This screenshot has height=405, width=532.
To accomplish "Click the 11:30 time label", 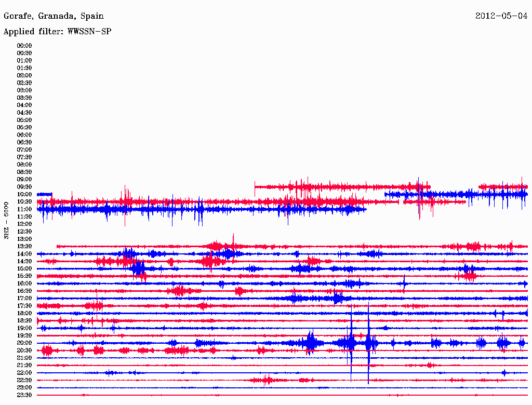I will [24, 217].
